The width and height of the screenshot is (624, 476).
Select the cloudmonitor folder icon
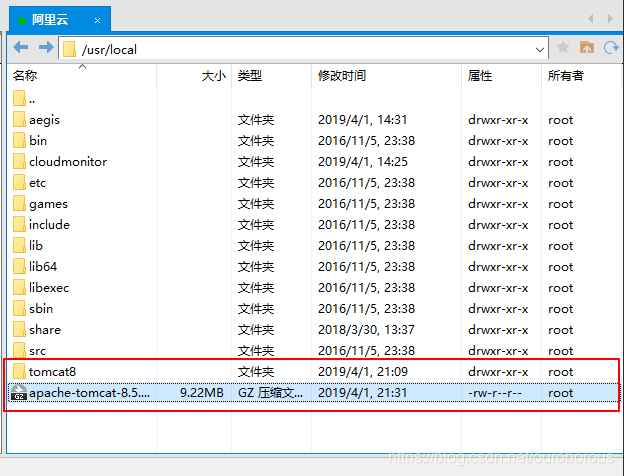pos(19,161)
